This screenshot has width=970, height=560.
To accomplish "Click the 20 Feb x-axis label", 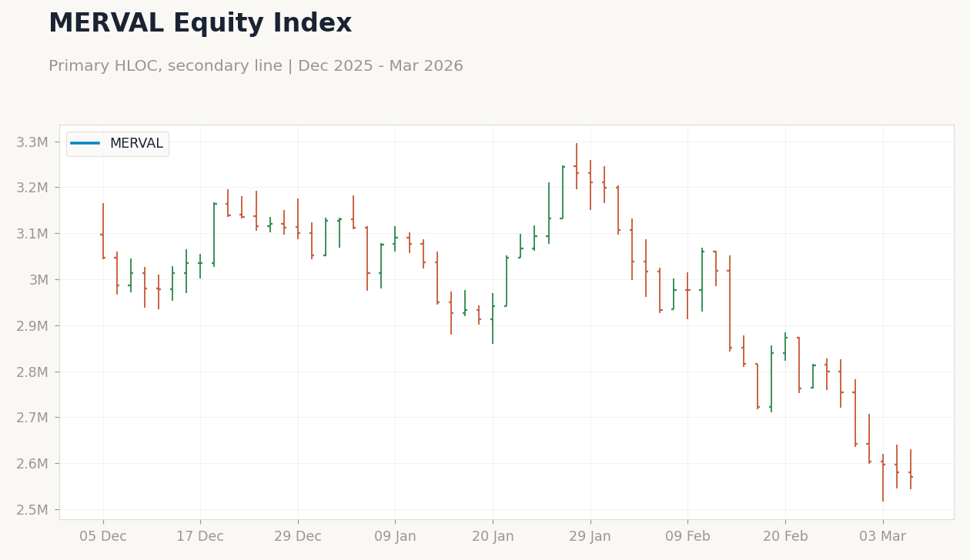I will point(785,537).
